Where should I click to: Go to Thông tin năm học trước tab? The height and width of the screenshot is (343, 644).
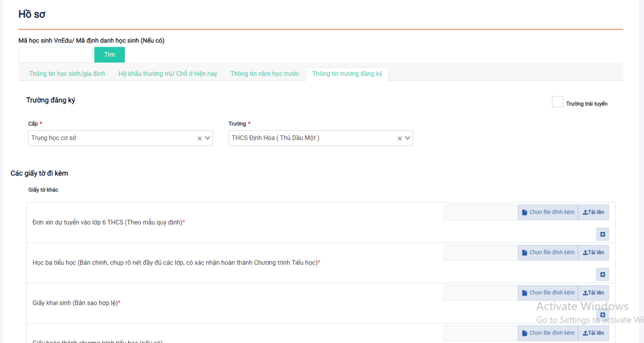tap(264, 74)
